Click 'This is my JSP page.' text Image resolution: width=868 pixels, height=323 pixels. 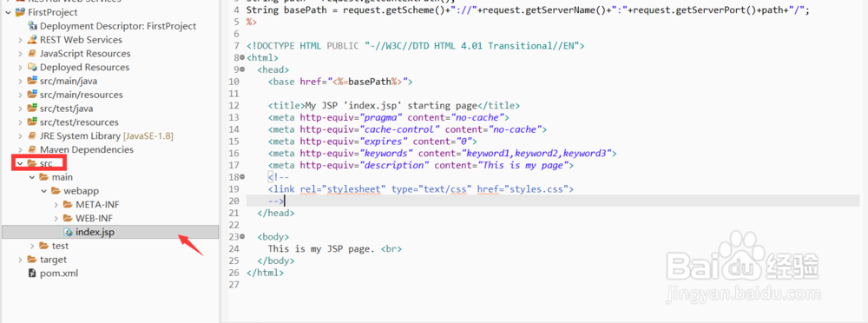click(x=322, y=248)
